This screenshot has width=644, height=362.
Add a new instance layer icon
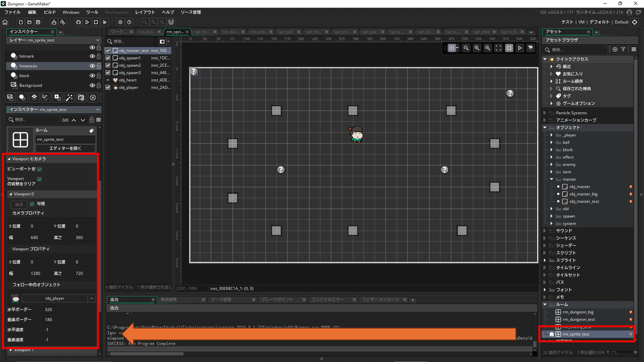click(22, 97)
